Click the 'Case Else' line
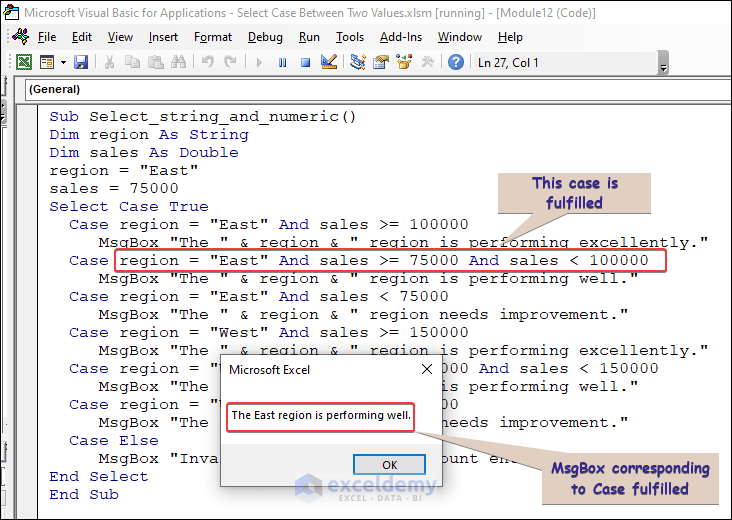This screenshot has height=520, width=732. point(113,440)
